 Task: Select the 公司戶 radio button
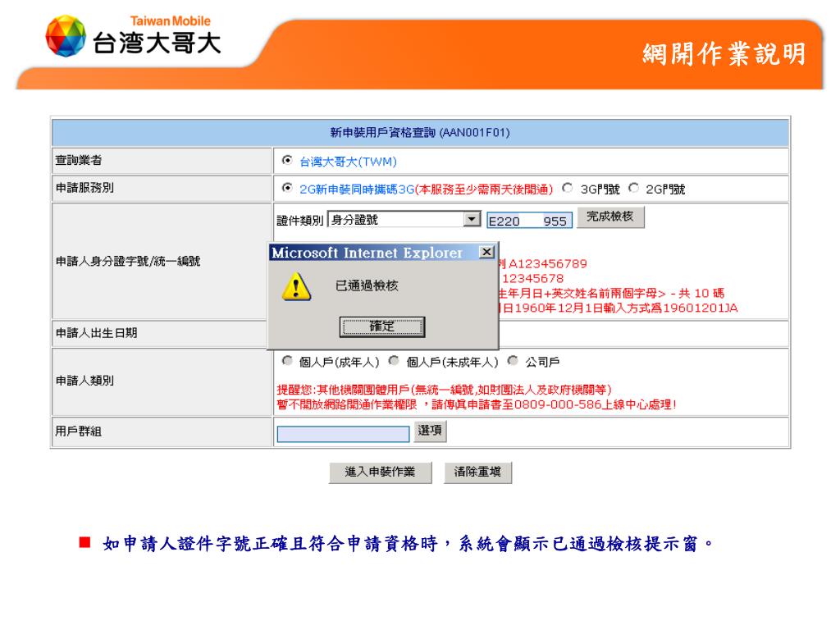tap(513, 361)
